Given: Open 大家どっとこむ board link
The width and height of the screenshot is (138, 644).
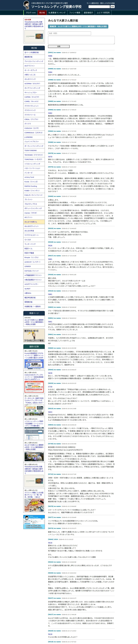Looking at the screenshot, I should (x=34, y=75).
